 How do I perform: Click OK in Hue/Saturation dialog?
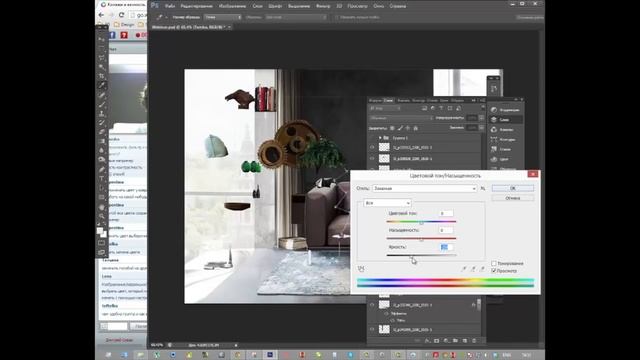tap(513, 188)
